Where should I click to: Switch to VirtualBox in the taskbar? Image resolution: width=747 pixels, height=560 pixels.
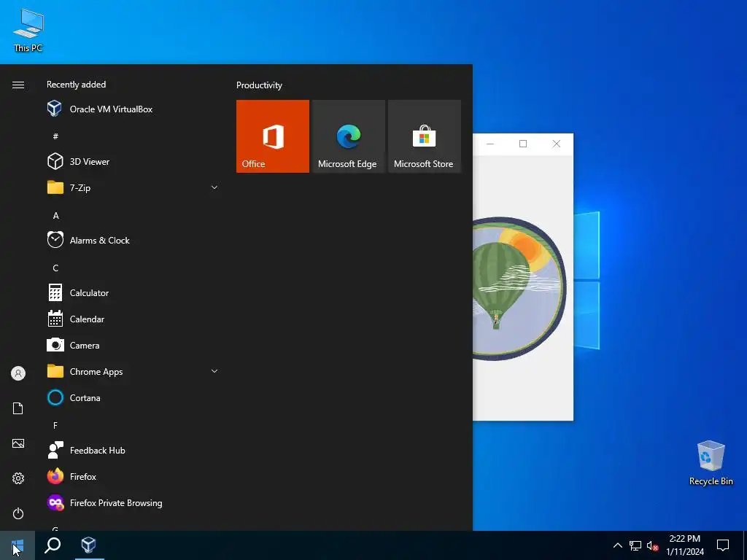(x=88, y=545)
